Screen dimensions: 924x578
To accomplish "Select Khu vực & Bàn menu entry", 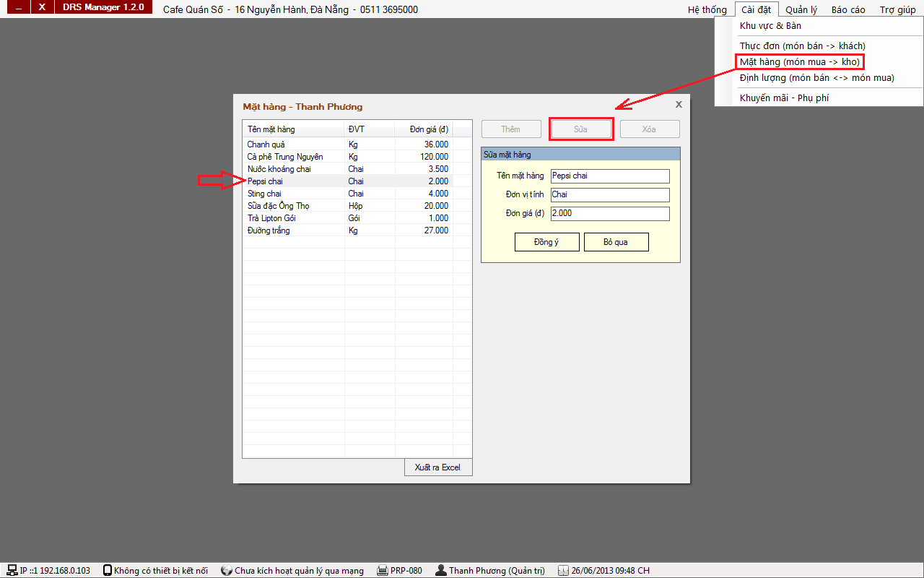I will tap(770, 26).
